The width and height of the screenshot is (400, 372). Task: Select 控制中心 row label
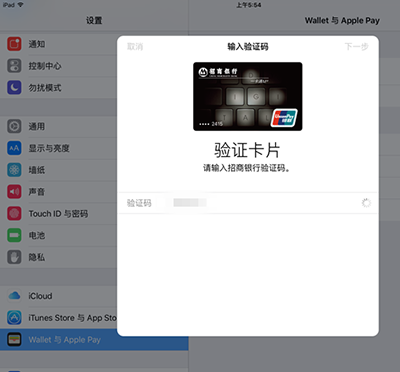pyautogui.click(x=45, y=66)
